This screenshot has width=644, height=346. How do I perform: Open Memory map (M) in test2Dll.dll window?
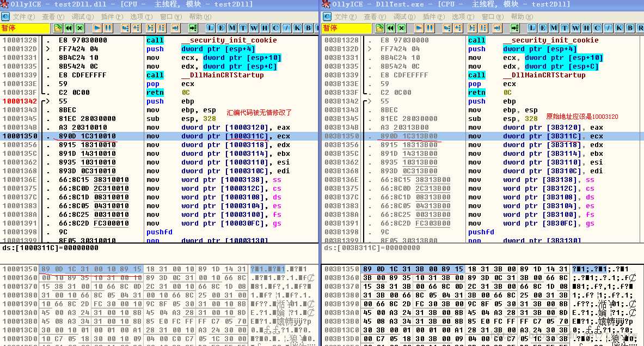pos(232,28)
